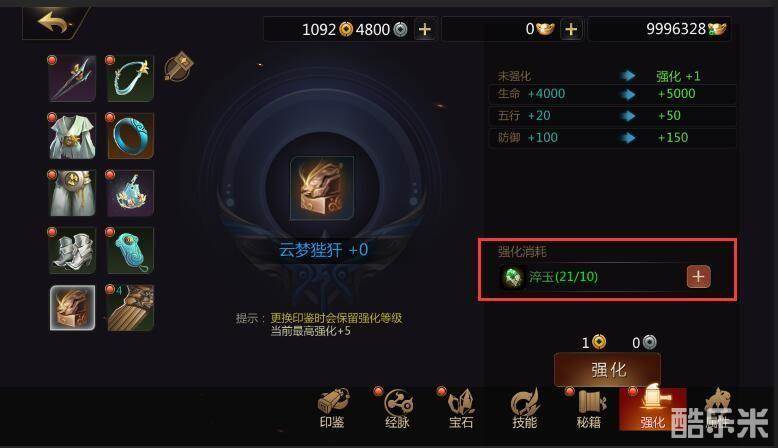778x448 pixels.
Task: Select the white robe armor slot
Action: [72, 136]
